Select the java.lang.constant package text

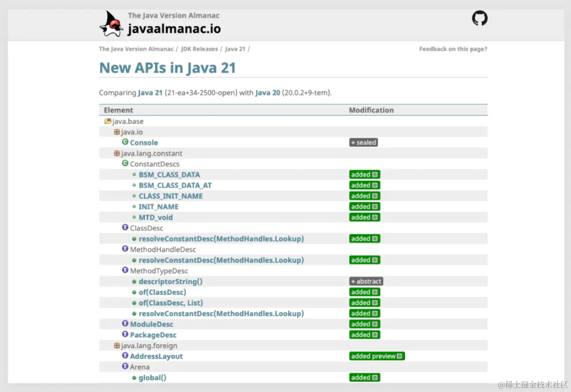point(151,154)
